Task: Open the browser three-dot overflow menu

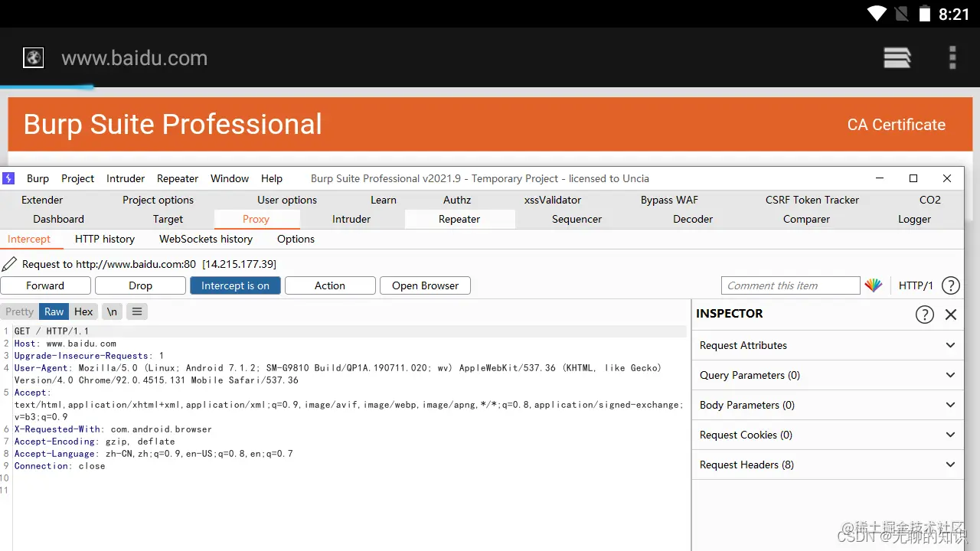Action: 952,57
